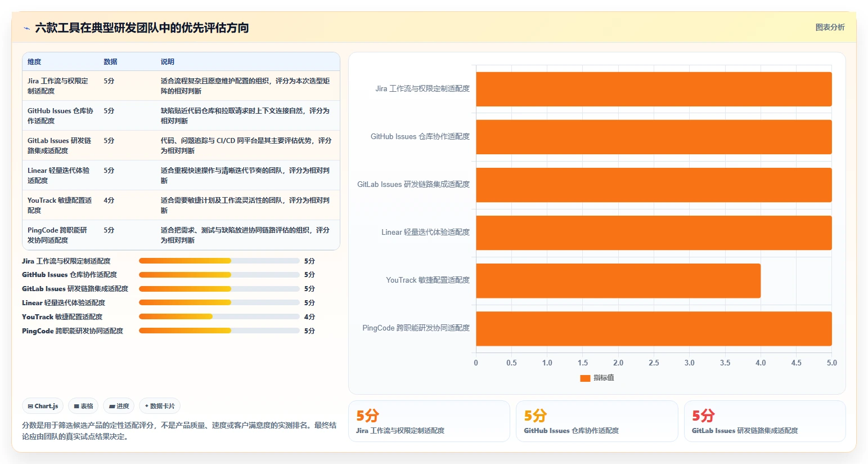Click the 图表分析 label in the header

pos(830,27)
